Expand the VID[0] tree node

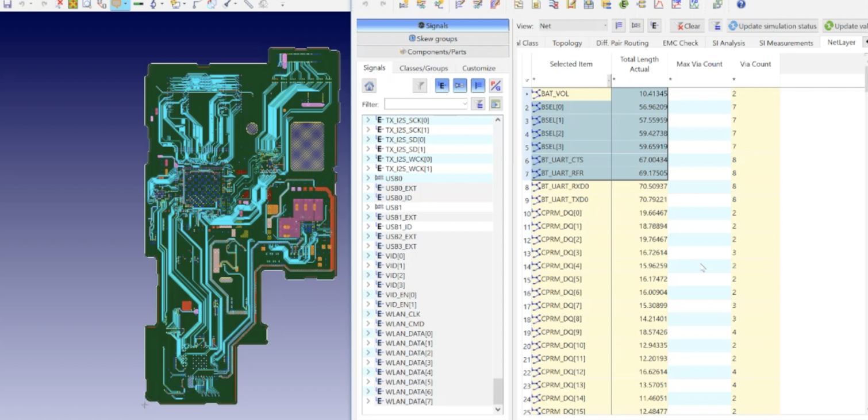[x=368, y=256]
